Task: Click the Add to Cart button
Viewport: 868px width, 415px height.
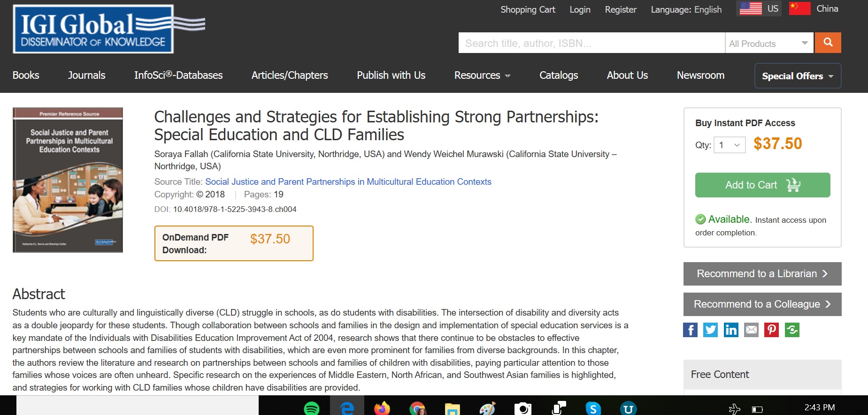Action: pyautogui.click(x=762, y=185)
